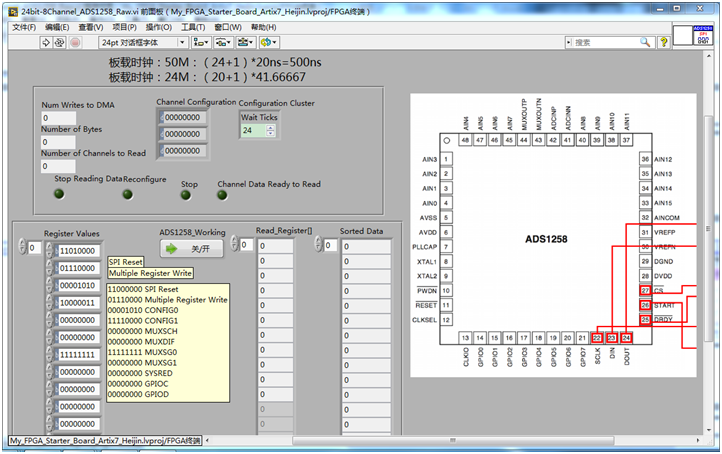Open the 编辑(E) menu
The image size is (722, 454).
point(57,27)
